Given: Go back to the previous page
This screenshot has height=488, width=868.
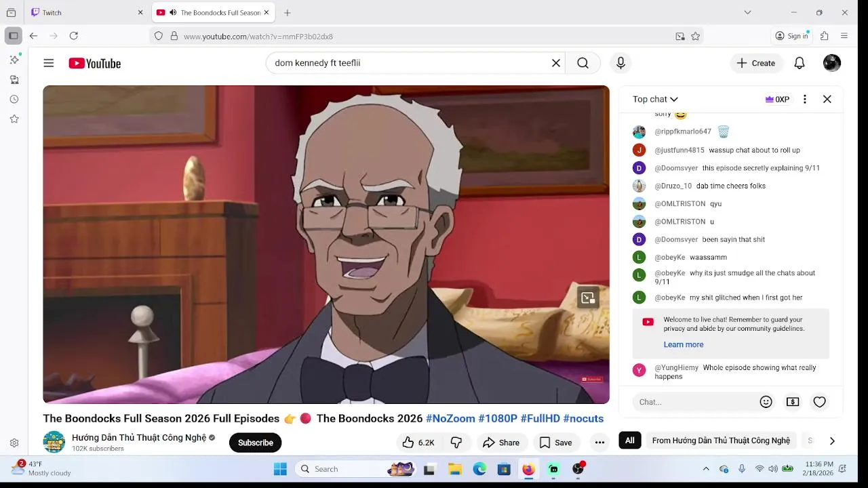Looking at the screenshot, I should tap(33, 36).
